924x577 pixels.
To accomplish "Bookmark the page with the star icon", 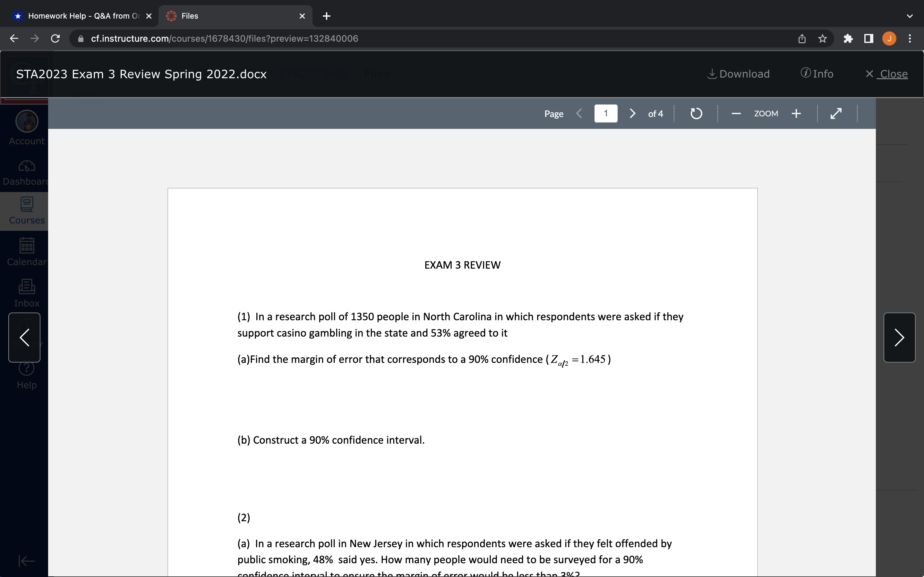I will click(x=822, y=38).
